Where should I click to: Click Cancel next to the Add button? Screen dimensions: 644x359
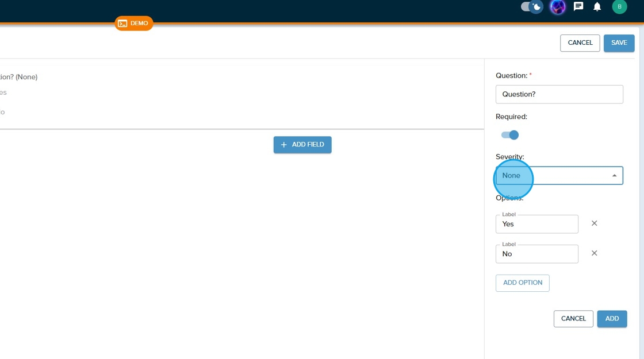(x=573, y=319)
